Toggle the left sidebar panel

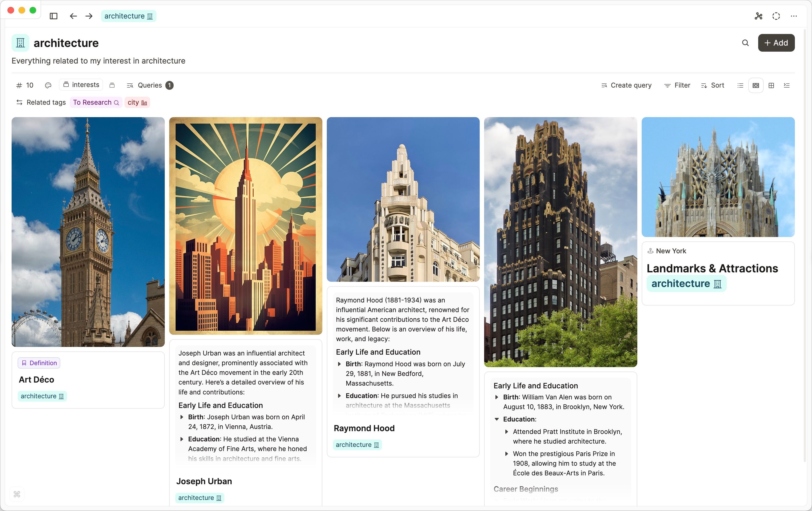pyautogui.click(x=53, y=16)
